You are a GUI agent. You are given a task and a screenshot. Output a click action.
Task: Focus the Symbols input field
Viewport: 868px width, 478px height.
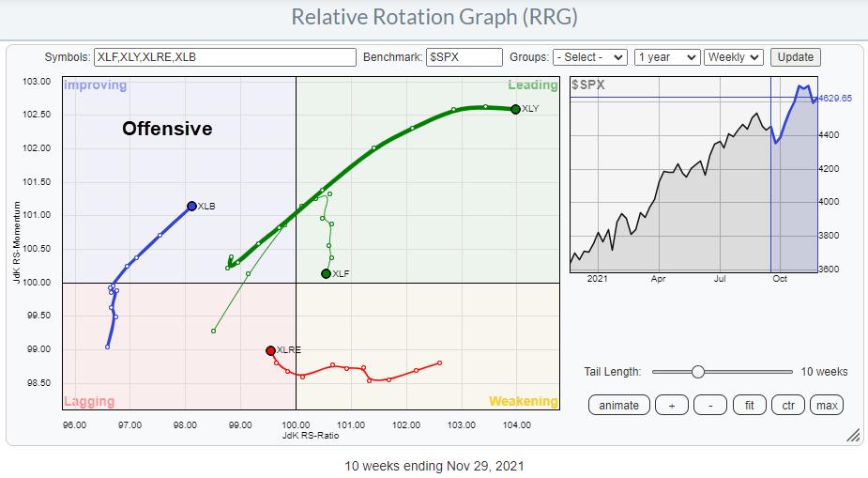(x=224, y=57)
